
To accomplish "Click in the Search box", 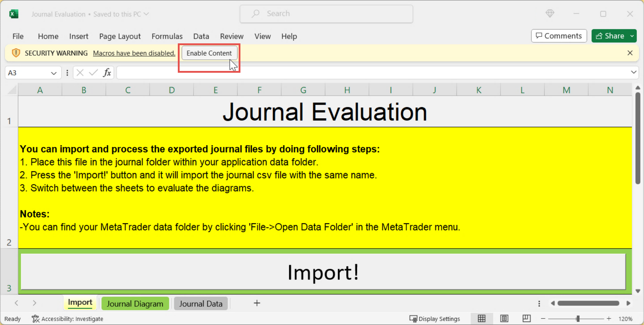I will (326, 14).
